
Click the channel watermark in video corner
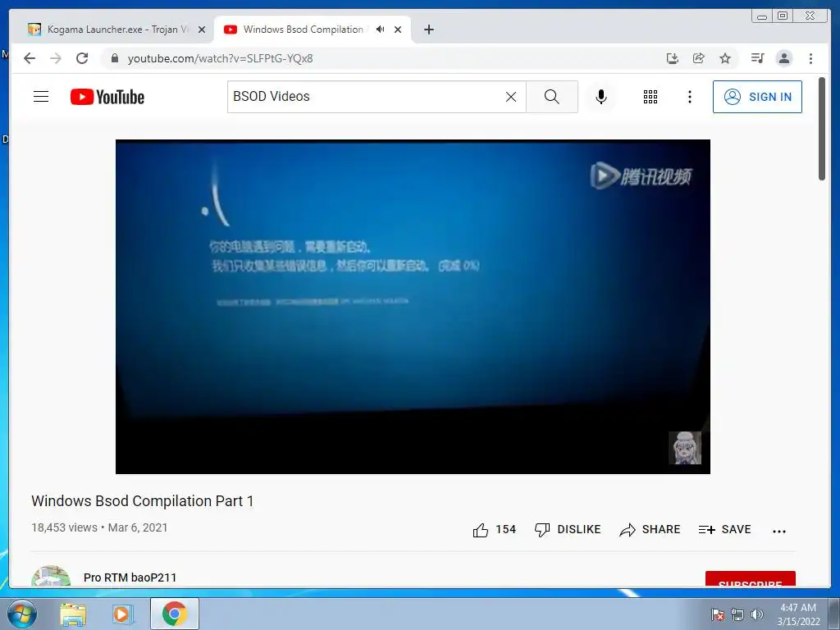tap(685, 447)
